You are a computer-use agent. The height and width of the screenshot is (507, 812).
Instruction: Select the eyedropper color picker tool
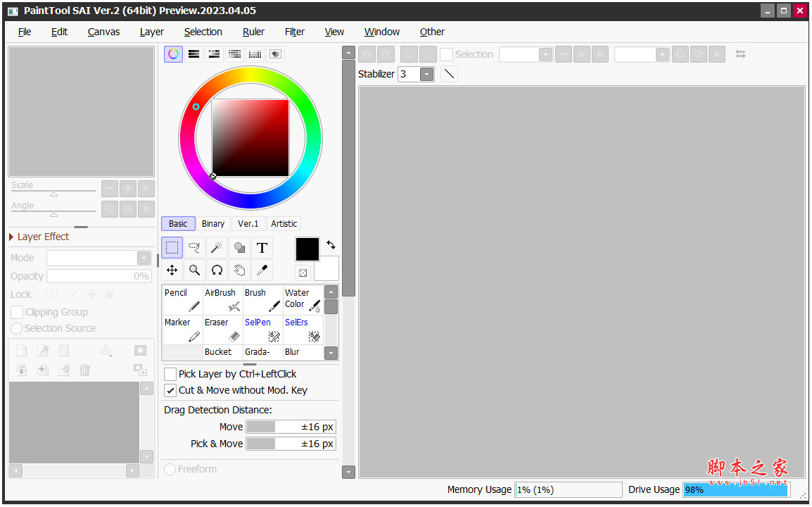[x=262, y=270]
